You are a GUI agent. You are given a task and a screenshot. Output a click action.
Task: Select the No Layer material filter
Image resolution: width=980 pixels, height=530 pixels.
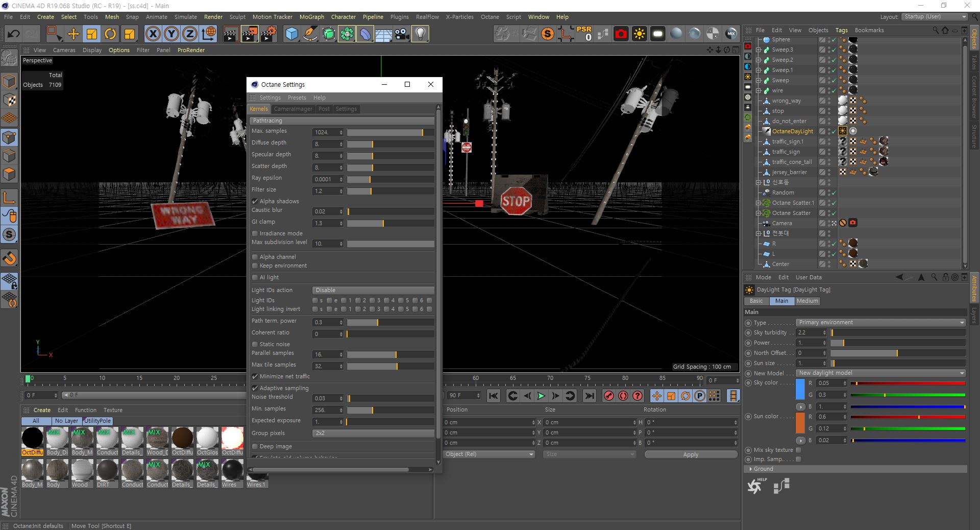[x=66, y=421]
